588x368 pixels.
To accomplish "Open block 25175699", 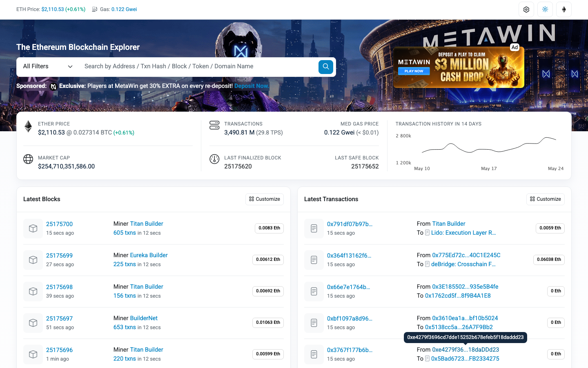I will tap(59, 256).
